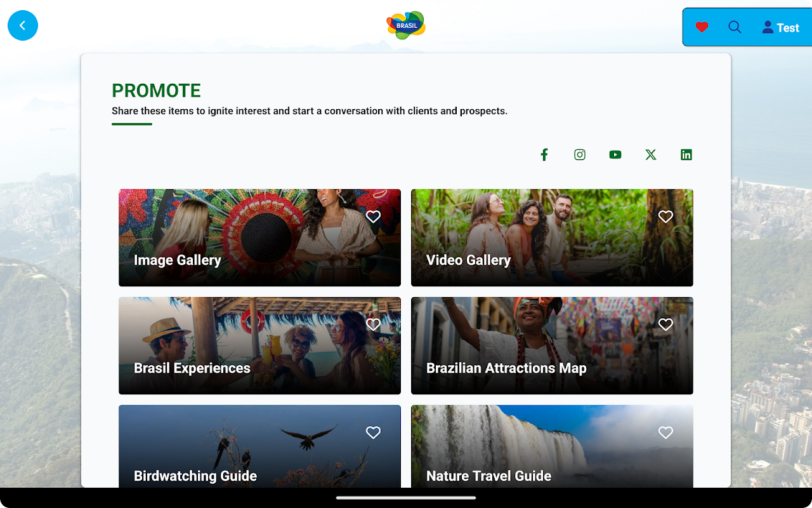The height and width of the screenshot is (508, 812).
Task: Share on Facebook icon
Action: pos(544,154)
